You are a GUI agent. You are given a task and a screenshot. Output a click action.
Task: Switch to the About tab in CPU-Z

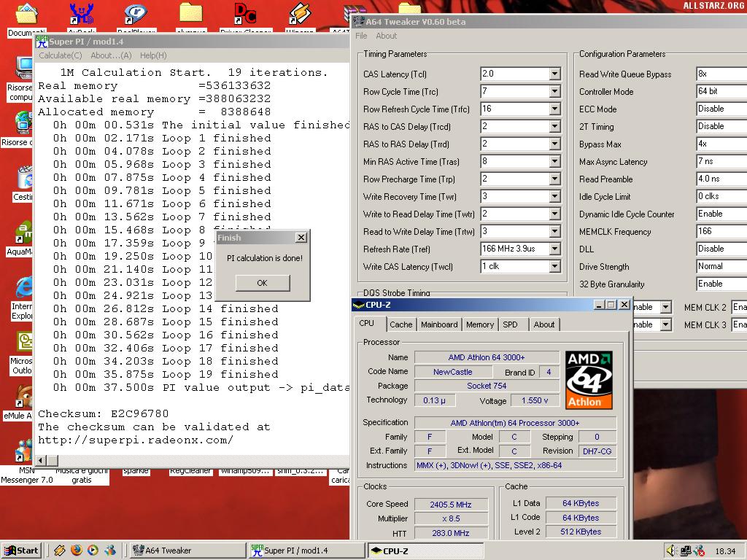[544, 324]
